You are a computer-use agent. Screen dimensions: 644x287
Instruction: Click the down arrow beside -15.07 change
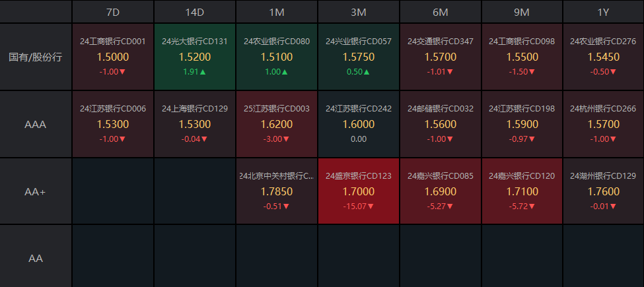(371, 207)
